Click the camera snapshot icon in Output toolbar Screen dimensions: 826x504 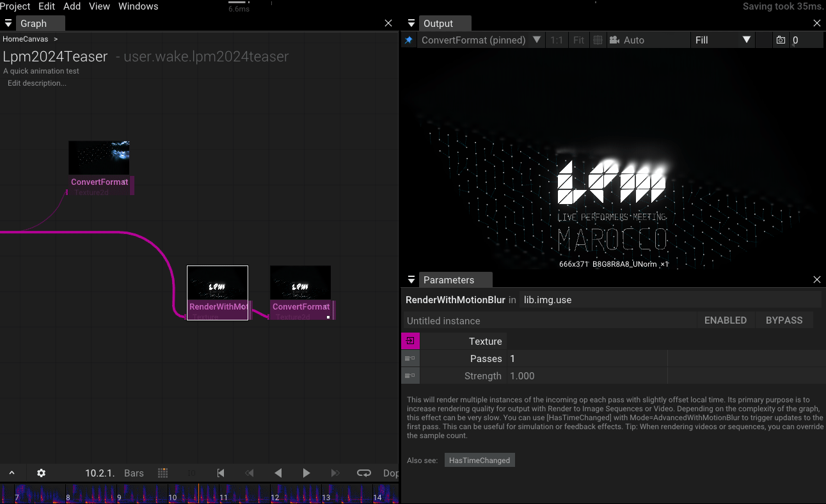pos(781,40)
